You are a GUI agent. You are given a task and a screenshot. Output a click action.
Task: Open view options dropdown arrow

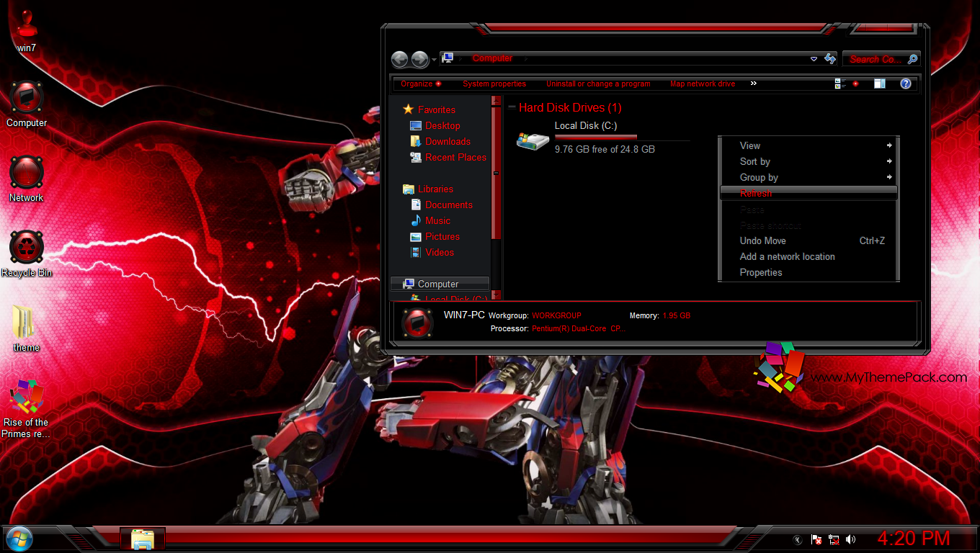855,84
